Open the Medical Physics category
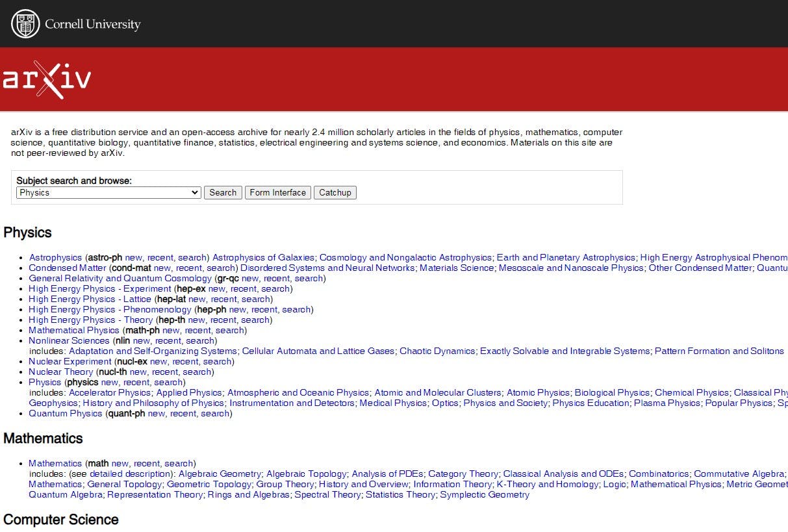The image size is (788, 532). (394, 403)
